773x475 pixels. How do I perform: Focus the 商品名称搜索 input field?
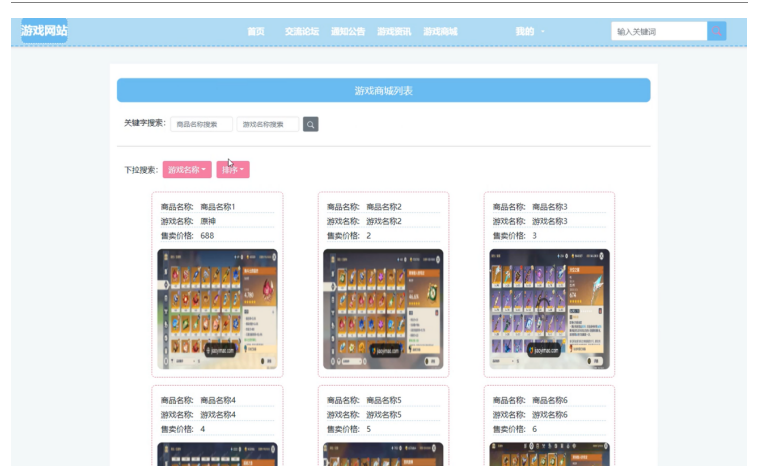[x=202, y=124]
